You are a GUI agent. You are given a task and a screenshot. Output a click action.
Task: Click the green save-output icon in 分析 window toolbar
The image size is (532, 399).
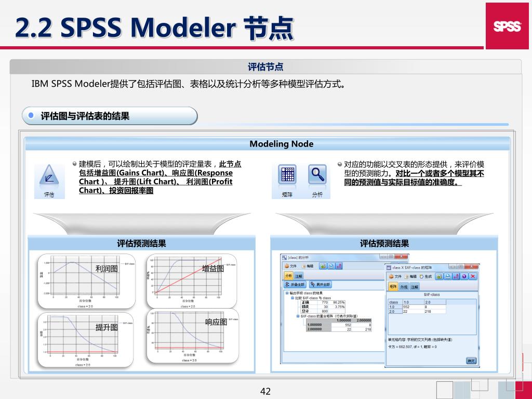point(323,266)
